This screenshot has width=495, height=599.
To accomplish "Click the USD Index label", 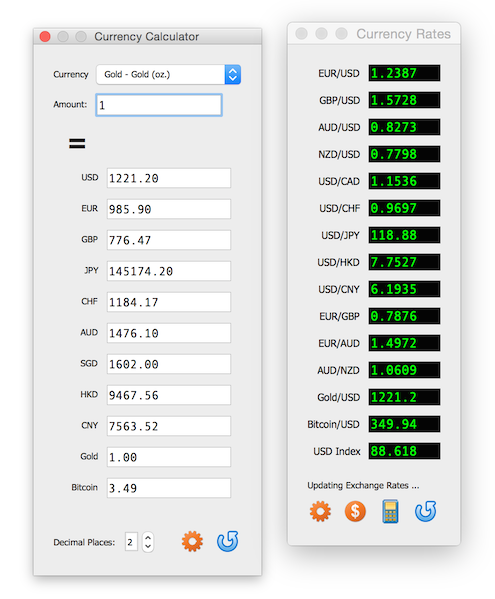I will tap(337, 452).
